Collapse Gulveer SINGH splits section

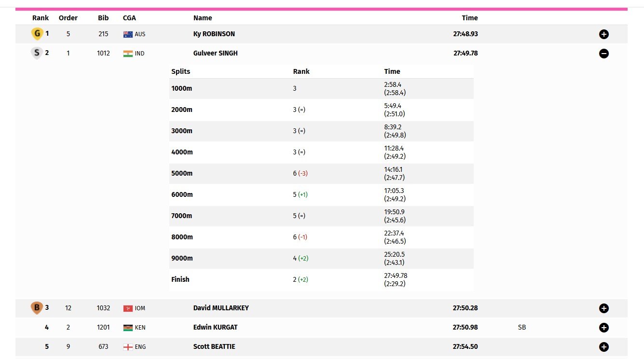(x=603, y=54)
